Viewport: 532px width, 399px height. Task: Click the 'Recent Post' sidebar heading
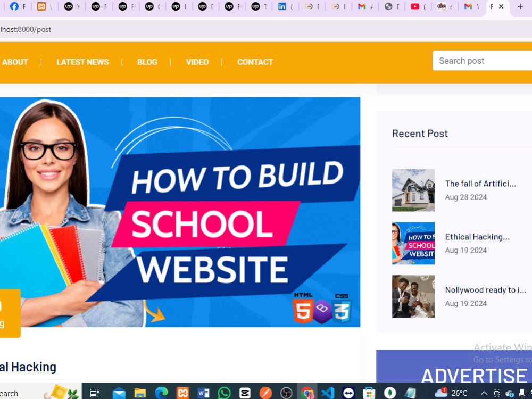tap(420, 134)
